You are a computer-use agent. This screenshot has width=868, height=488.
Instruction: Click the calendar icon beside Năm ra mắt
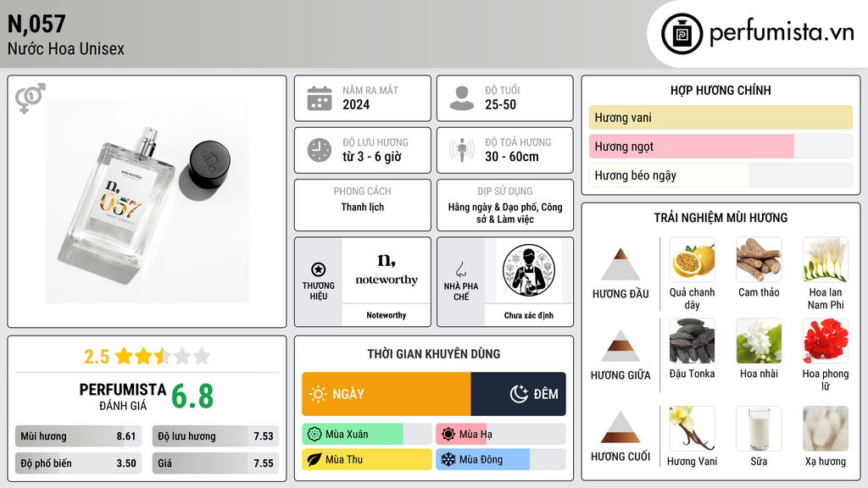[320, 98]
